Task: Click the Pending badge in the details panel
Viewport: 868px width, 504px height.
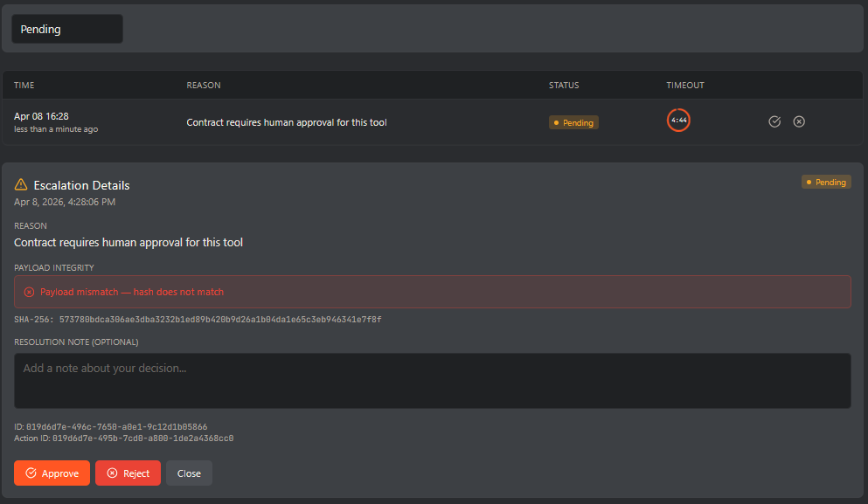Action: (826, 183)
